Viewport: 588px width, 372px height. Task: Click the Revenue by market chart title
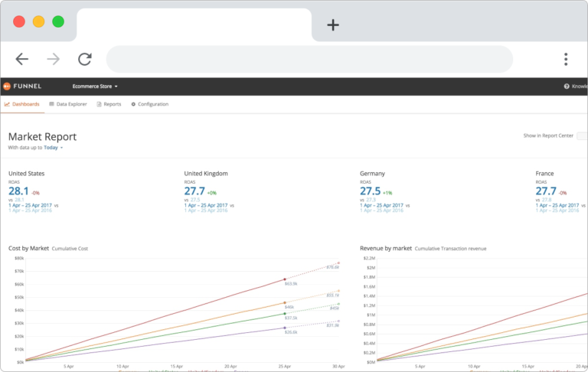[386, 248]
